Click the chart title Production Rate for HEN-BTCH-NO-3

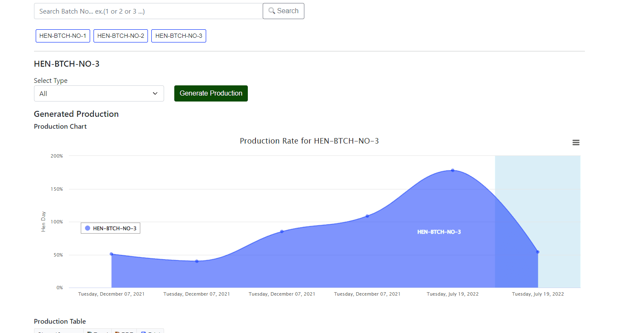[x=309, y=141]
